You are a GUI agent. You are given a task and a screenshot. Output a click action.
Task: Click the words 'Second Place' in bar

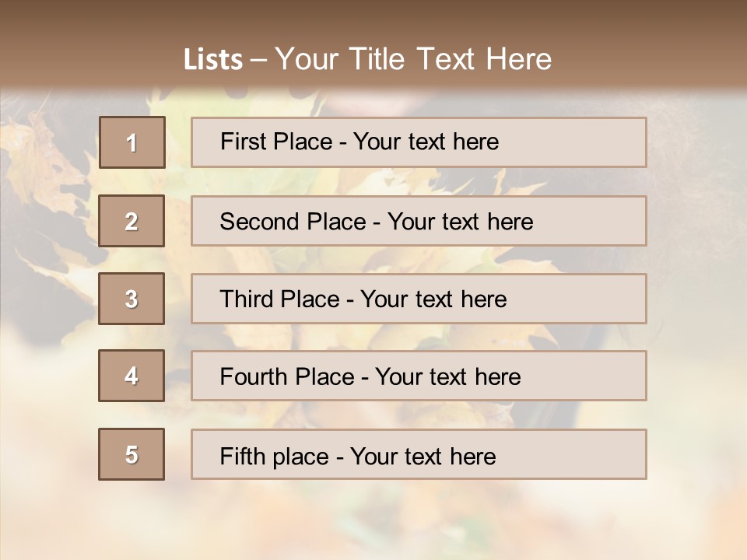[293, 222]
